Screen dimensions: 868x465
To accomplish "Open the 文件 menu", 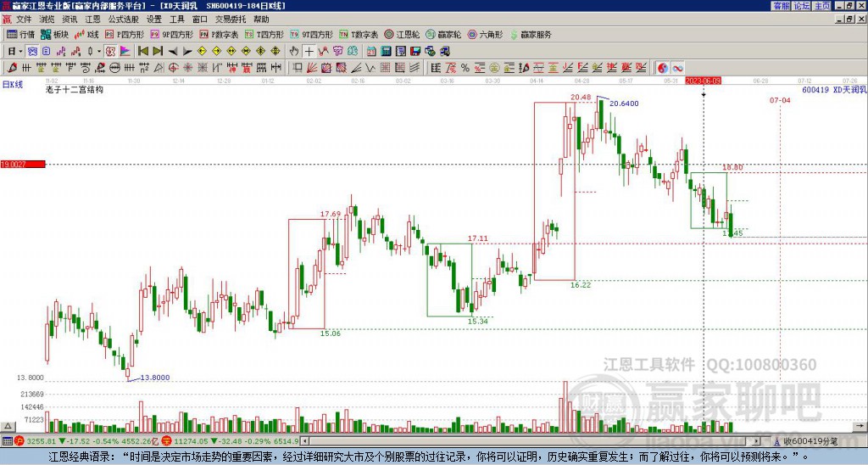I will pos(23,20).
